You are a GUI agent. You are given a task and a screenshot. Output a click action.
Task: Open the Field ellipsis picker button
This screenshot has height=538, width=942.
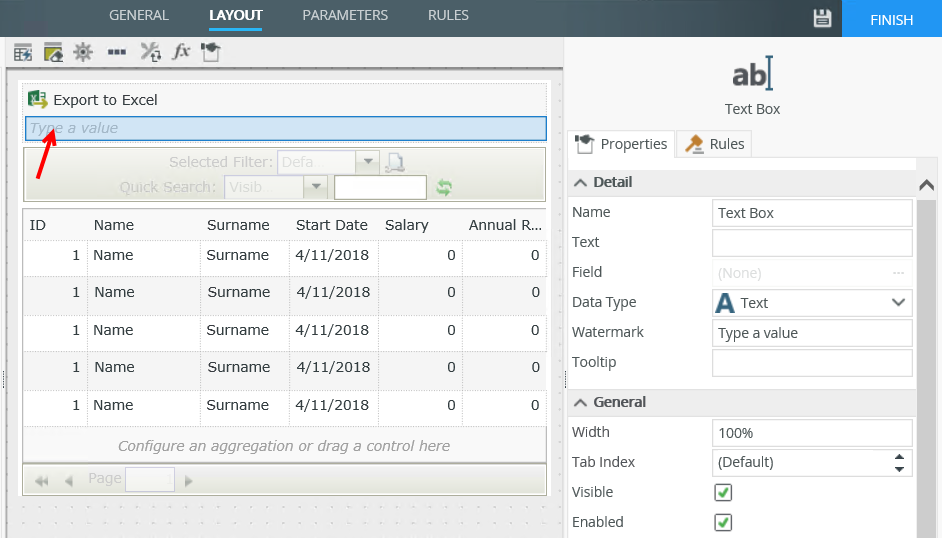(x=898, y=272)
